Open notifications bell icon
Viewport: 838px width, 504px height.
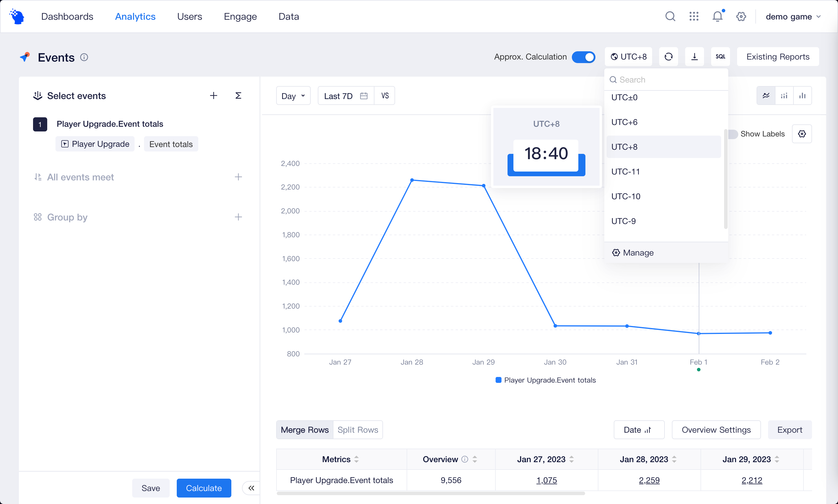click(717, 16)
